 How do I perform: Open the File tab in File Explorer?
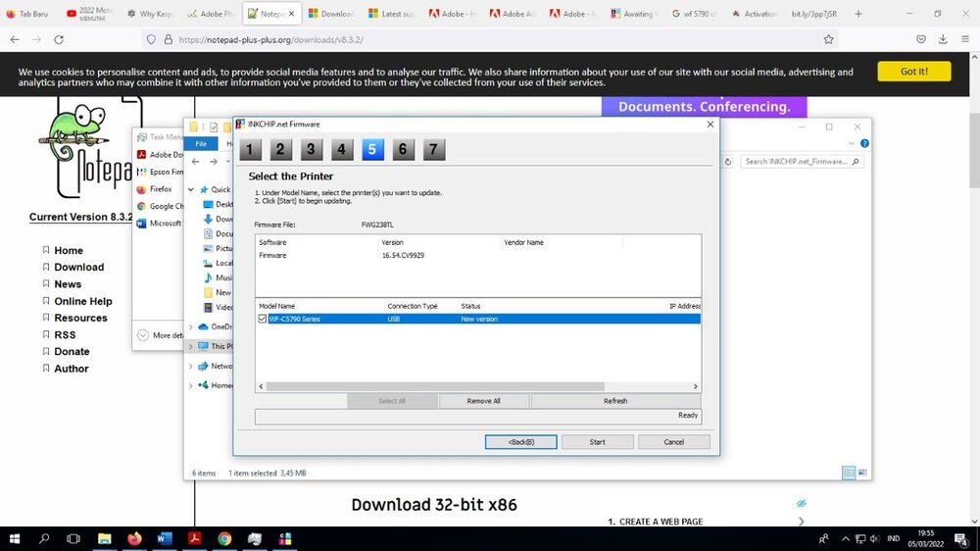200,144
